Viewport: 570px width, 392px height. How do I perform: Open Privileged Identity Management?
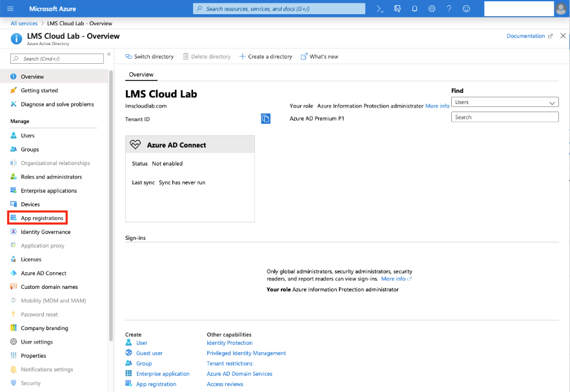click(x=246, y=353)
